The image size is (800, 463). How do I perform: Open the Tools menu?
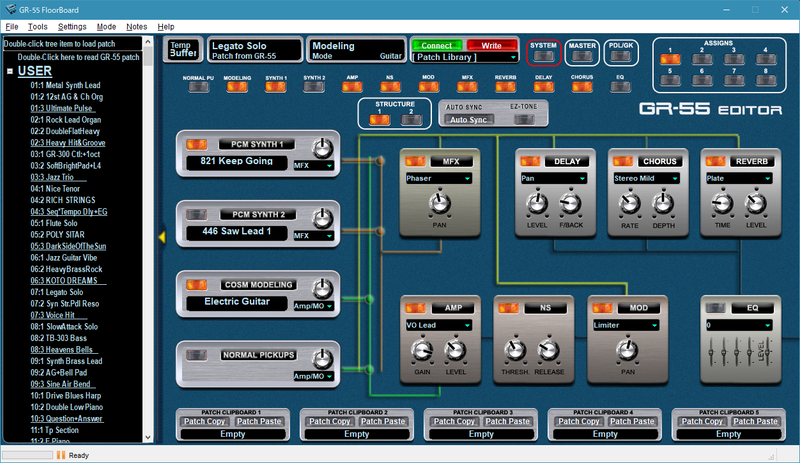[37, 27]
